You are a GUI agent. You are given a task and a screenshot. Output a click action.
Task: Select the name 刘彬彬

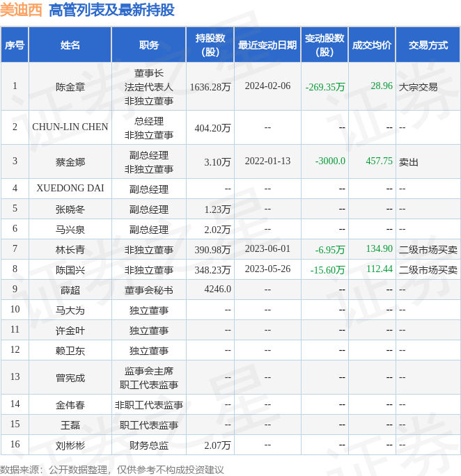click(x=70, y=445)
